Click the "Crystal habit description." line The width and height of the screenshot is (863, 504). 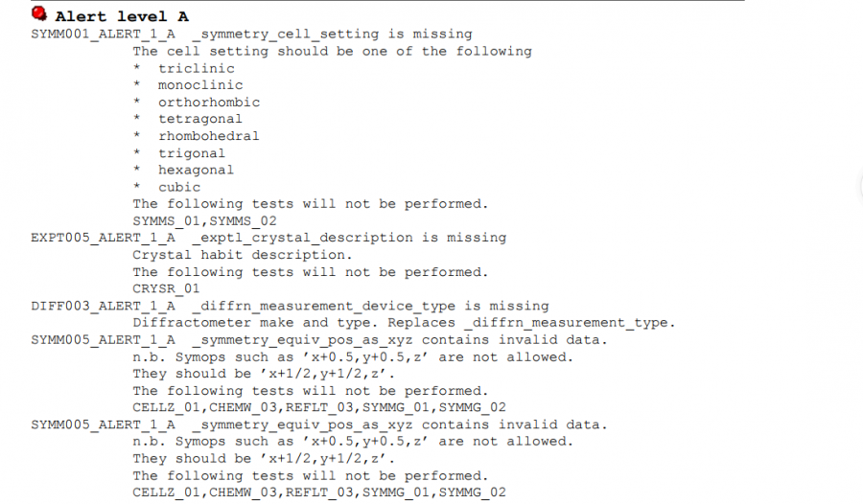pos(242,255)
